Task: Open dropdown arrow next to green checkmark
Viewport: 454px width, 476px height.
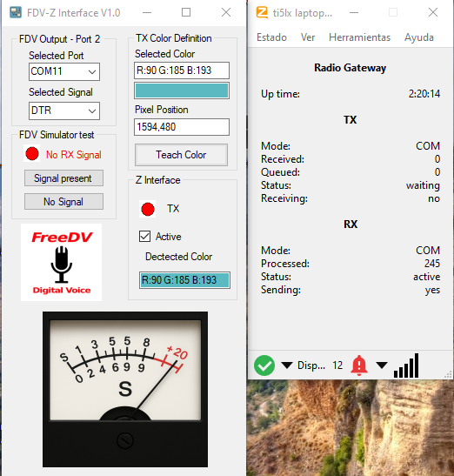Action: point(287,365)
